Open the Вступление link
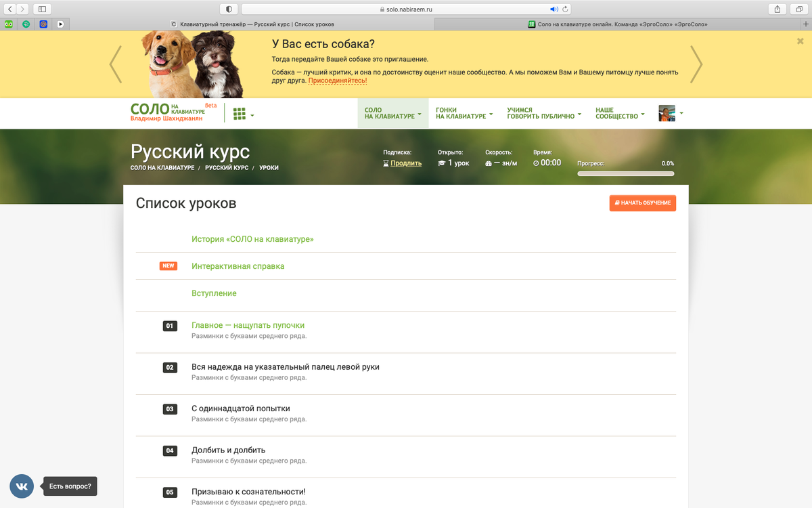This screenshot has height=508, width=812. click(214, 293)
